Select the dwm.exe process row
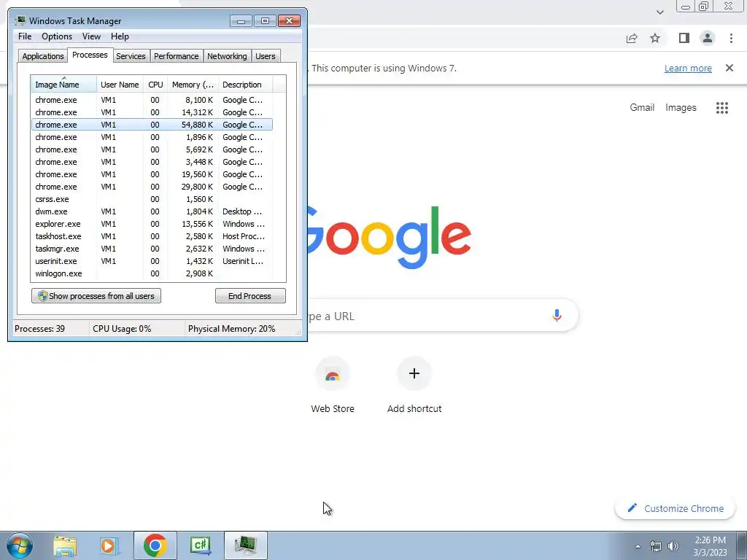The image size is (747, 560). pos(152,211)
